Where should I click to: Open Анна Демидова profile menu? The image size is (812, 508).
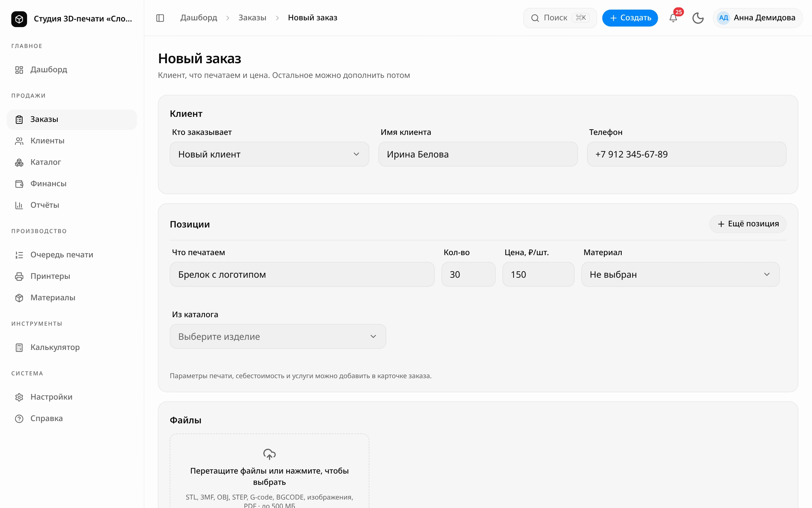(757, 18)
